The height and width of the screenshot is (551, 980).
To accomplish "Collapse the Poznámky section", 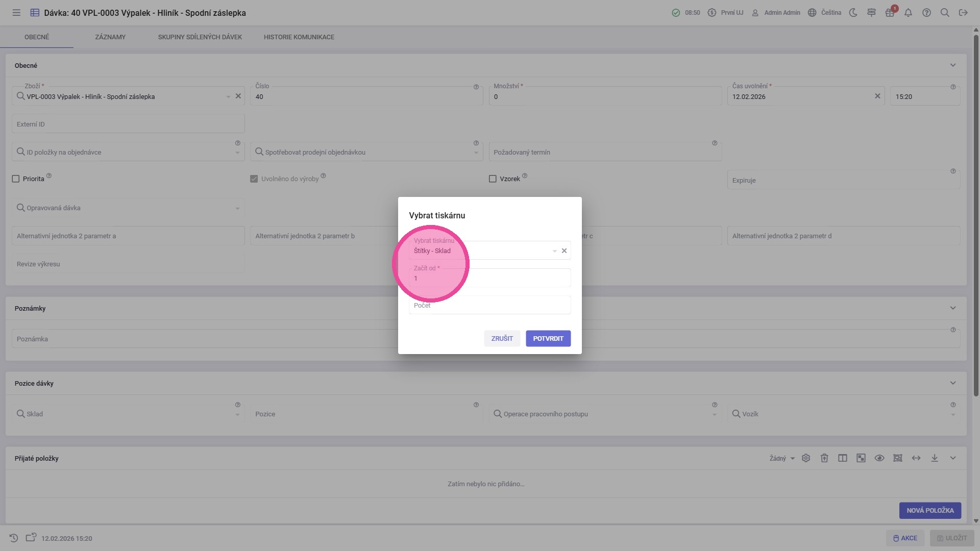I will (952, 308).
